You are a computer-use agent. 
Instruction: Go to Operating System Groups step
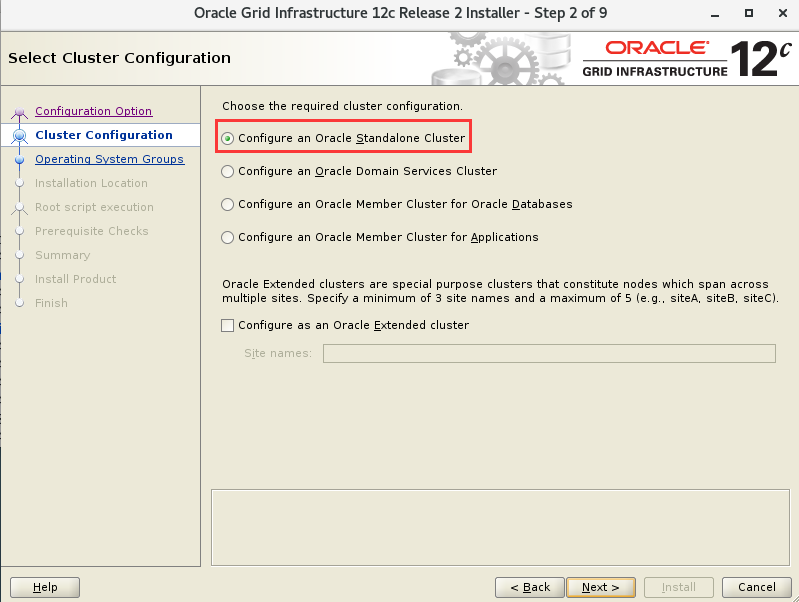[110, 159]
